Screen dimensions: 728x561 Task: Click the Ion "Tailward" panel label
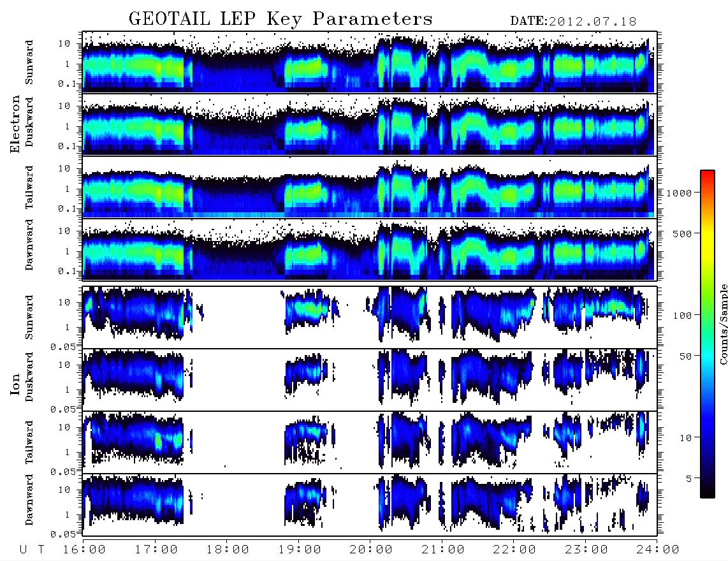click(x=29, y=442)
